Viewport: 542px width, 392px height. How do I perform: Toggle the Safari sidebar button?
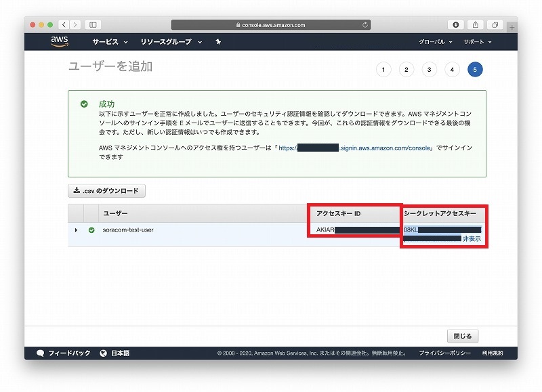click(x=93, y=25)
